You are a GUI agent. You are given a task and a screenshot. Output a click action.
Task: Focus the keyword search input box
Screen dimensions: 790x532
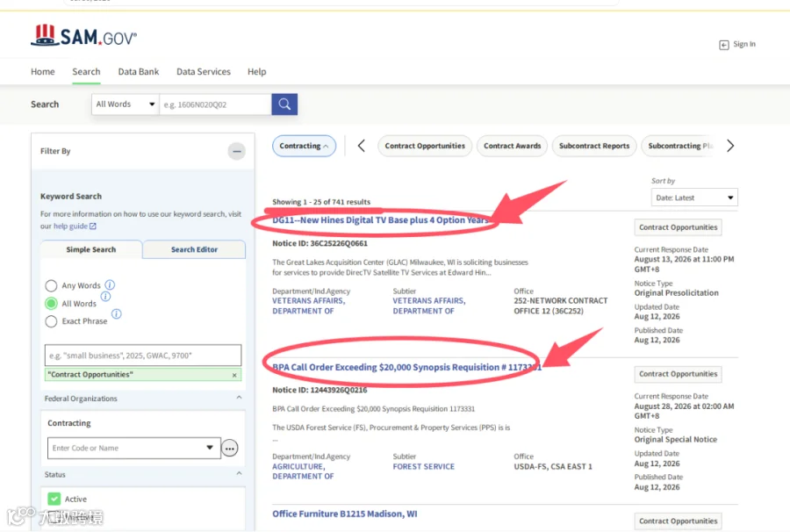pyautogui.click(x=143, y=356)
